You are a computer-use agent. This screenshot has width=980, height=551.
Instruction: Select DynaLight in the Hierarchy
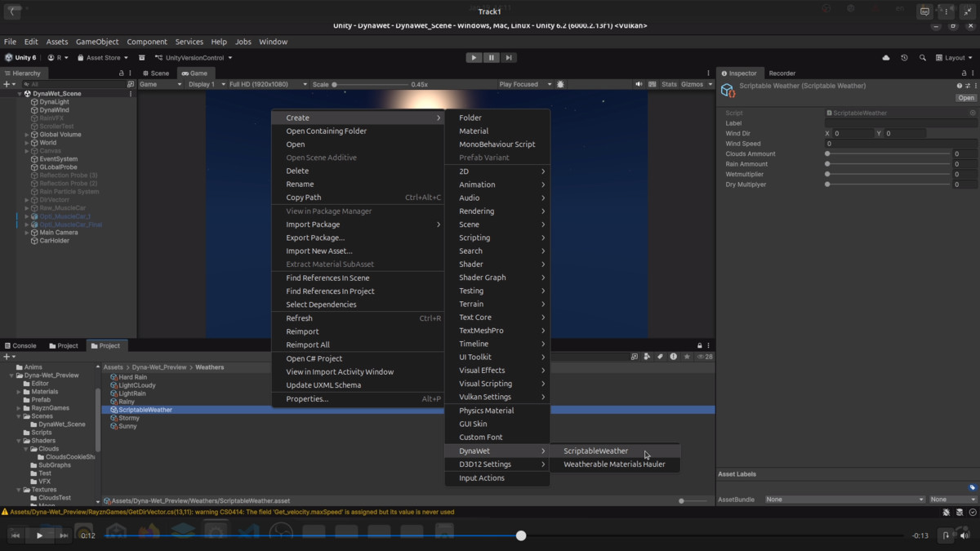[55, 102]
